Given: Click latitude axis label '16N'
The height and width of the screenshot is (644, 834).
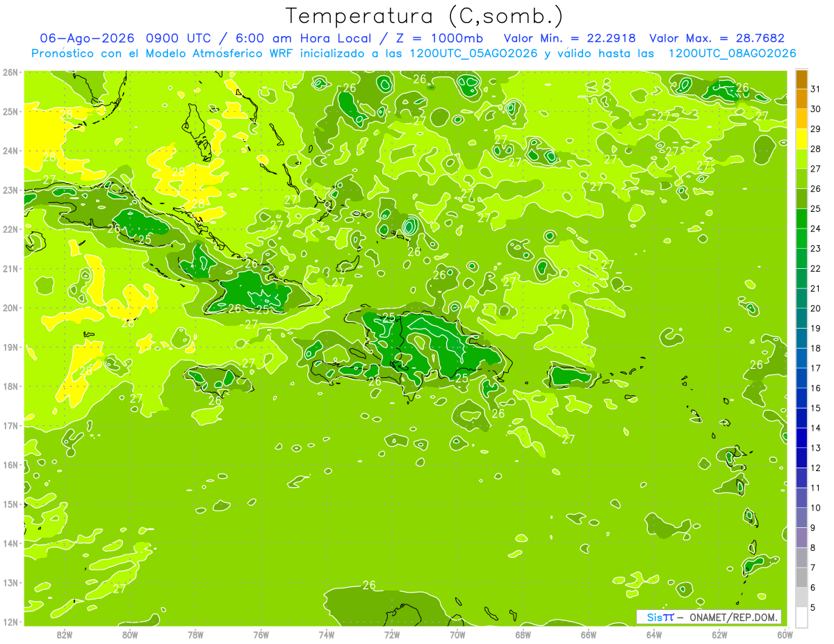Looking at the screenshot, I should pyautogui.click(x=11, y=465).
